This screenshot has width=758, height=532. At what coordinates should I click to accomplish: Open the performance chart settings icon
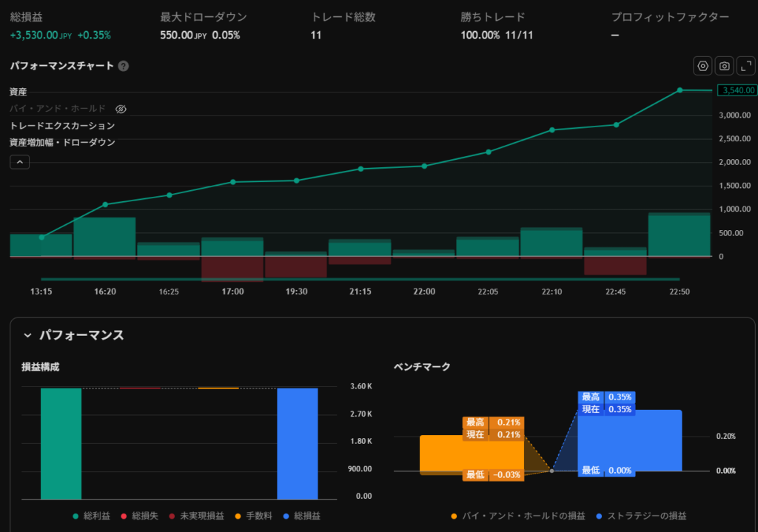(x=702, y=66)
